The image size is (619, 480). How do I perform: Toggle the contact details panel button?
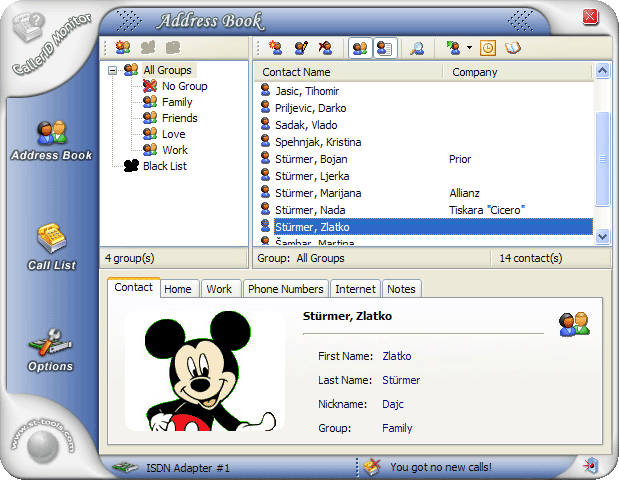coord(385,48)
